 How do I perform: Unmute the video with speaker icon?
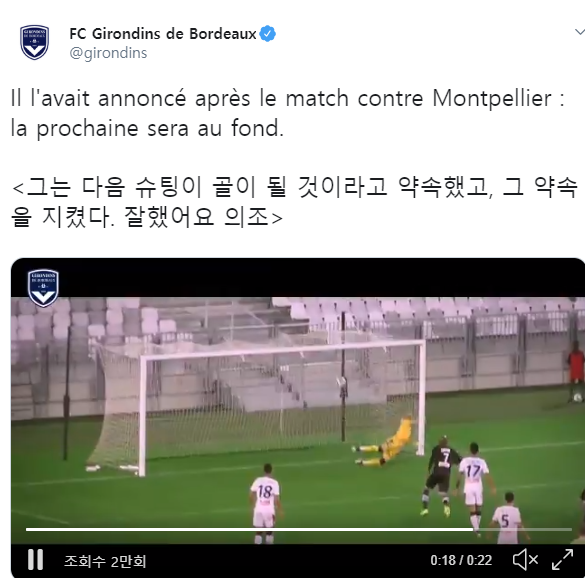[525, 560]
